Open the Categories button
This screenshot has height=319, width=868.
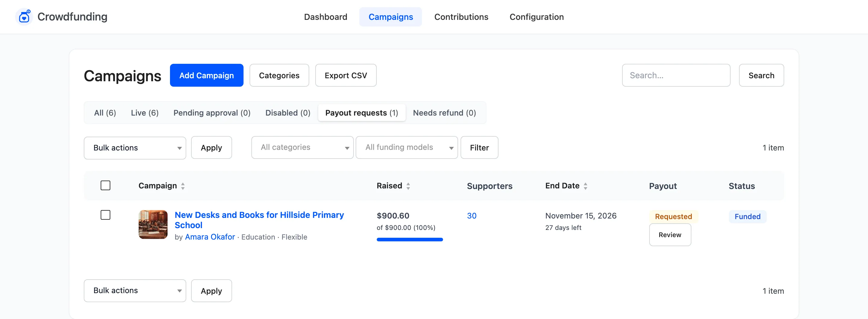tap(279, 75)
